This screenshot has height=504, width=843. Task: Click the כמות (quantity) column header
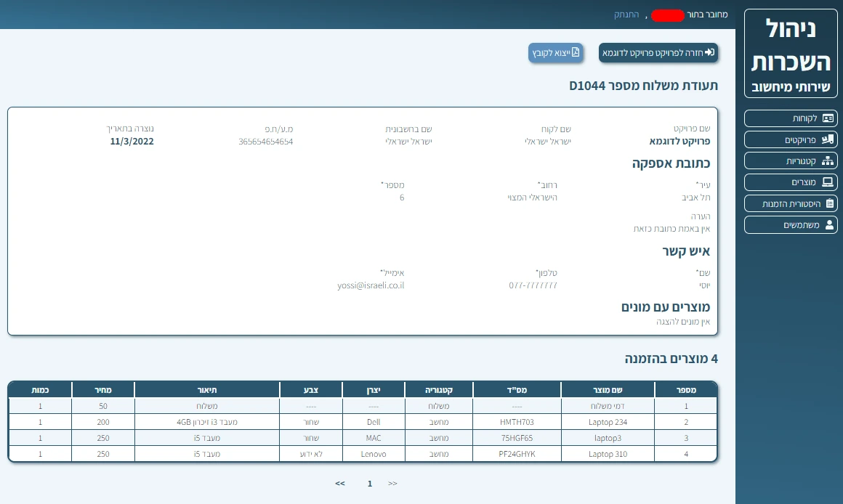[x=40, y=390]
